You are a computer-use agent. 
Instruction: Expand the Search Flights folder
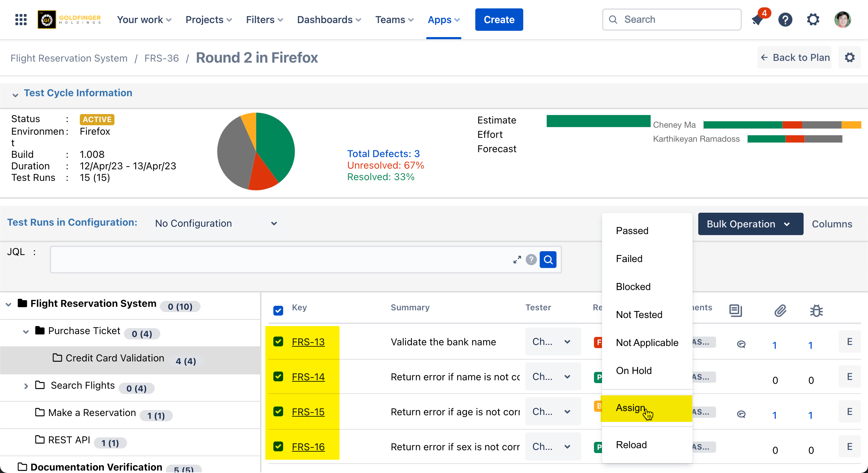click(x=26, y=386)
